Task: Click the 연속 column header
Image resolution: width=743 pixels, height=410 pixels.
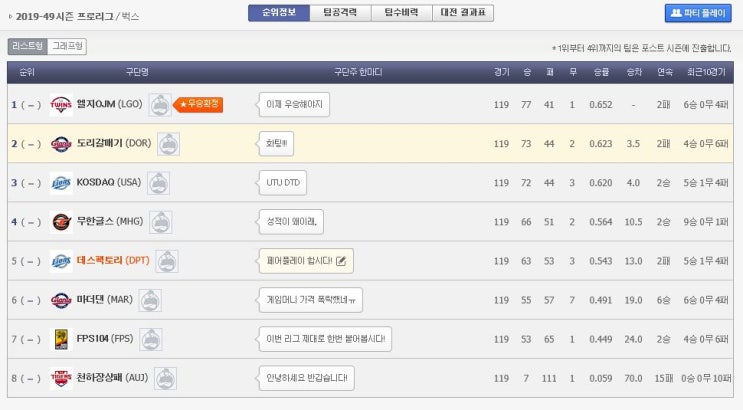Action: [664, 72]
